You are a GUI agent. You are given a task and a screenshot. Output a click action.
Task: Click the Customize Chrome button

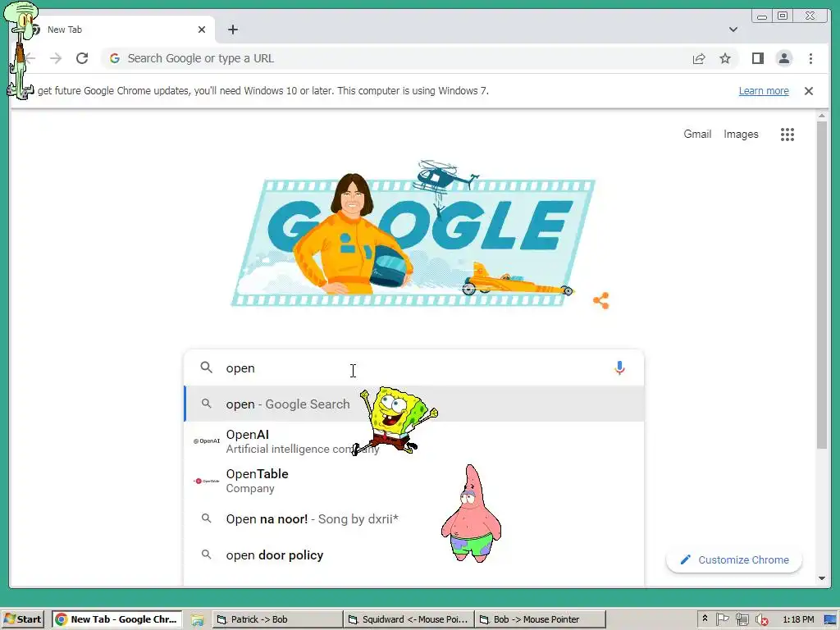pyautogui.click(x=734, y=559)
